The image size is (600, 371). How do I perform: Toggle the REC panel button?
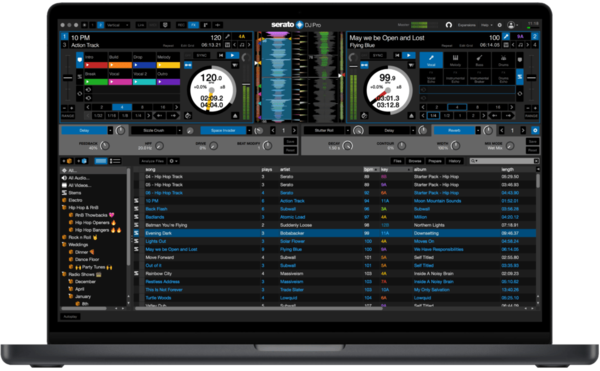pyautogui.click(x=181, y=25)
